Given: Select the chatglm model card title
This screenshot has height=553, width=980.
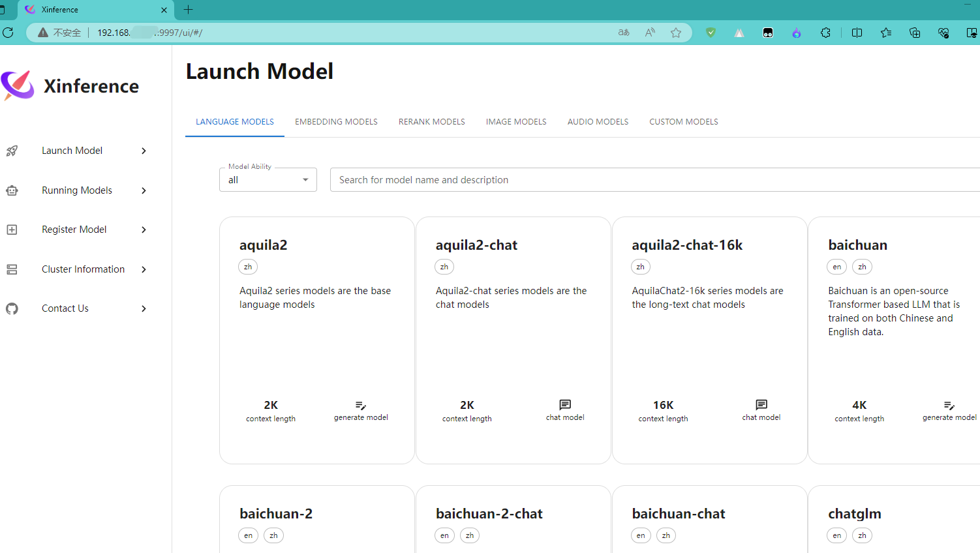Looking at the screenshot, I should pos(855,514).
